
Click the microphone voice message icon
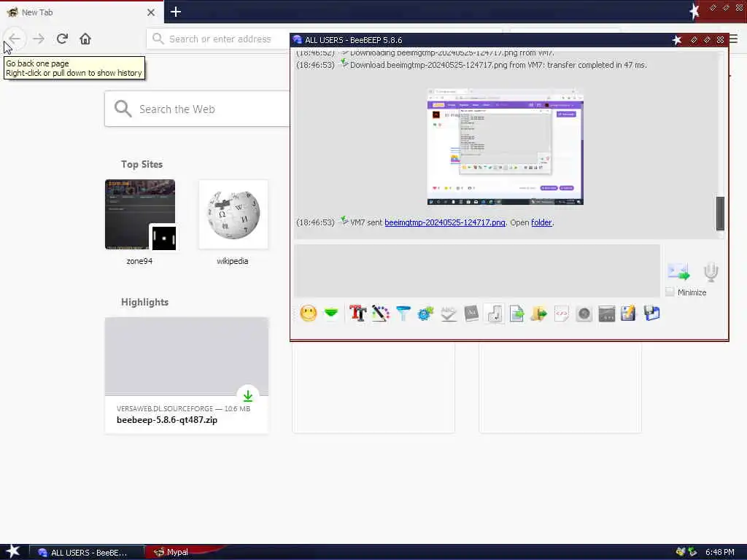[x=711, y=271]
